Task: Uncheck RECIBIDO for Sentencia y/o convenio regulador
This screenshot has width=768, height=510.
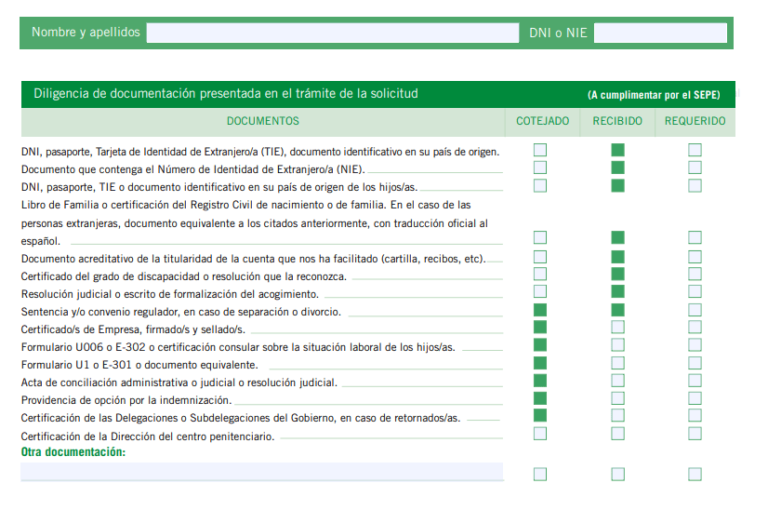Action: [618, 310]
